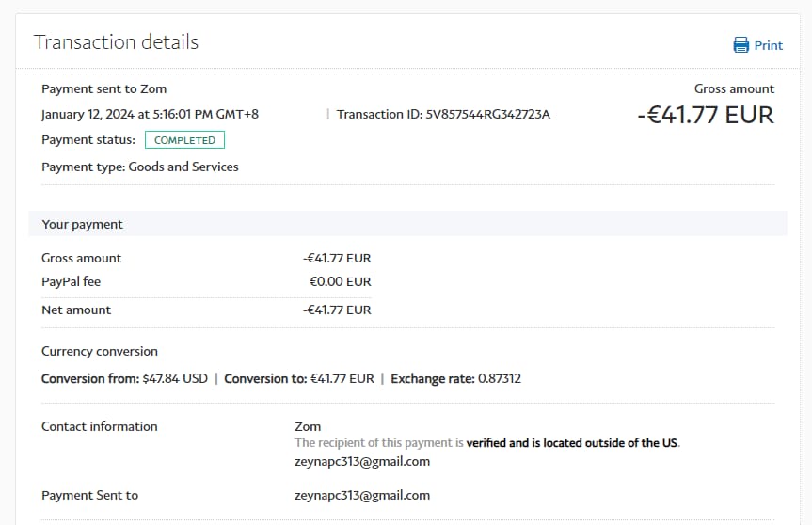Click the 'PayPal fee' label

(x=71, y=281)
